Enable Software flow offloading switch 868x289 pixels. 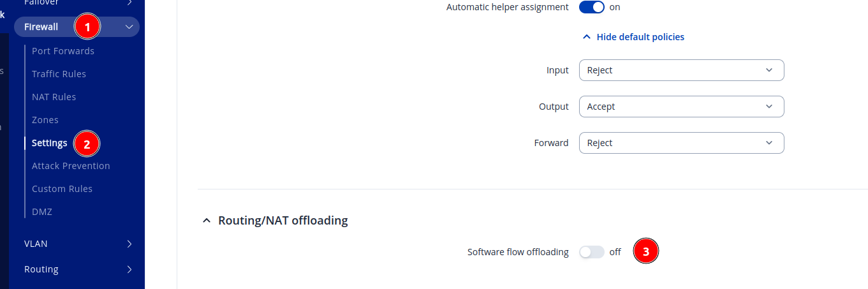click(x=591, y=252)
